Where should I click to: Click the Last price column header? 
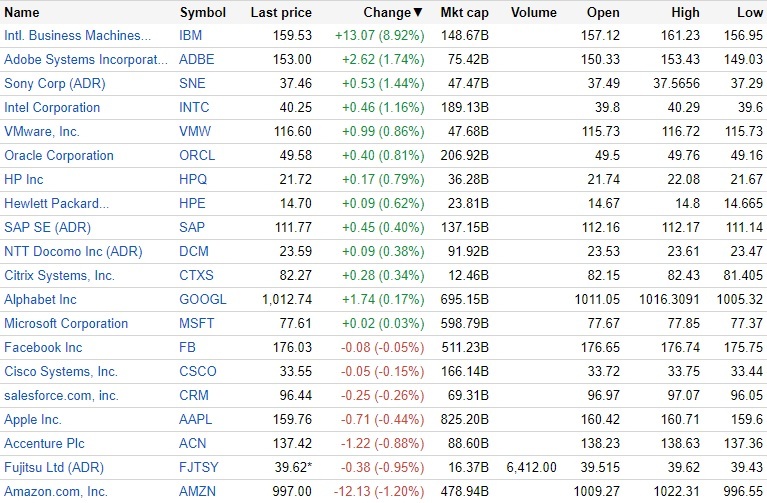pyautogui.click(x=281, y=13)
